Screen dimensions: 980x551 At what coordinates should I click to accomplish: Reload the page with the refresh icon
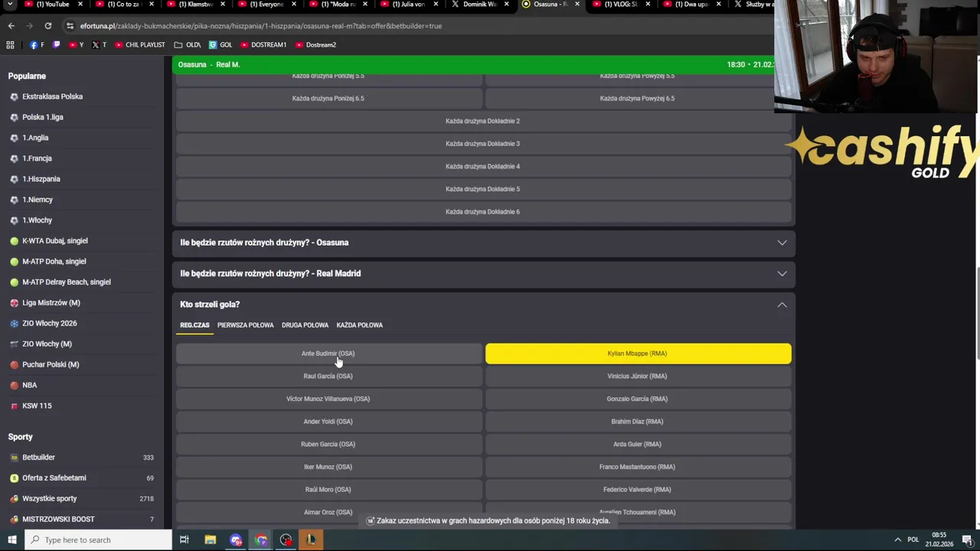point(47,25)
